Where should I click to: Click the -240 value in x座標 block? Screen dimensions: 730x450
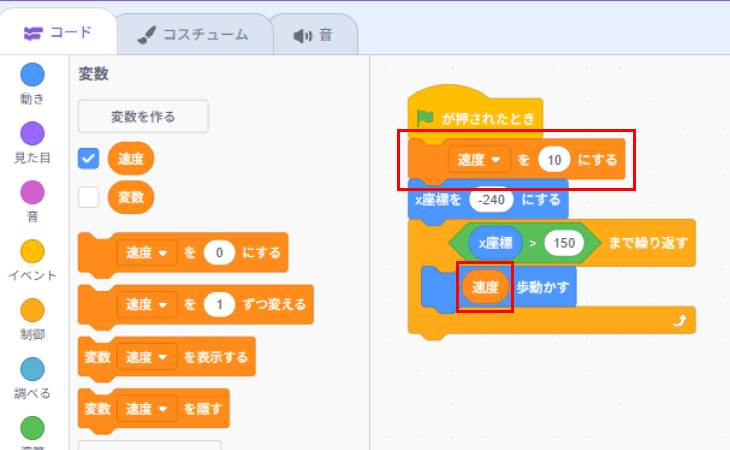pos(491,200)
